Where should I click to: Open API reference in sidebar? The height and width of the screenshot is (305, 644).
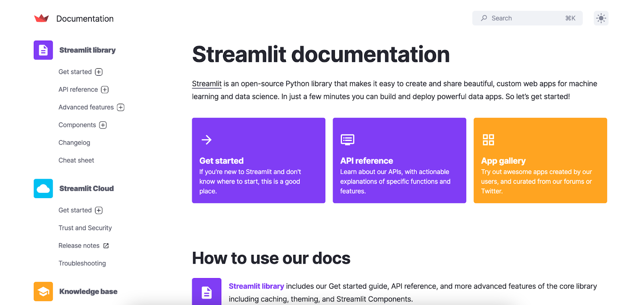click(x=78, y=90)
